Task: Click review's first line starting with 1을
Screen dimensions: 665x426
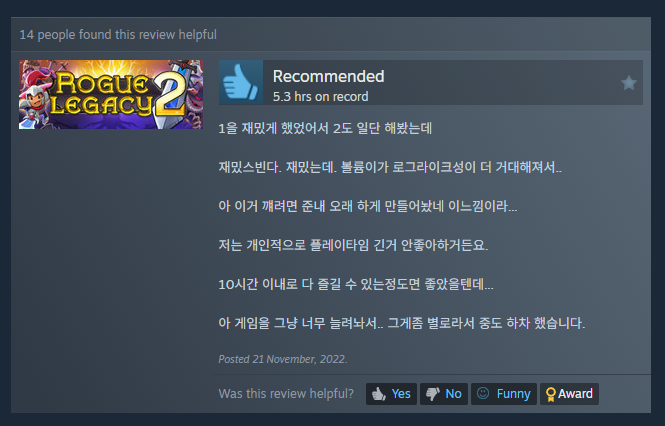Action: click(325, 128)
